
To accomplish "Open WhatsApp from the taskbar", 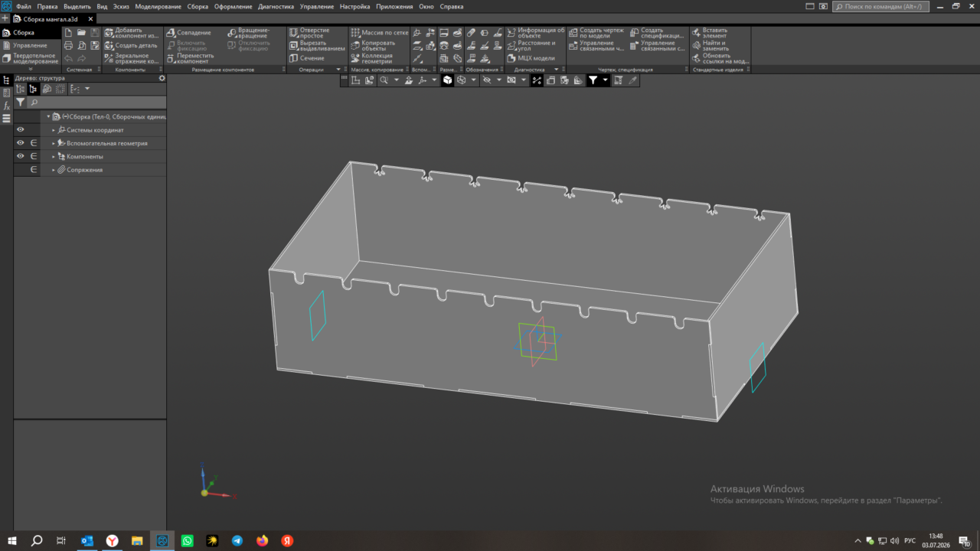I will [x=188, y=541].
